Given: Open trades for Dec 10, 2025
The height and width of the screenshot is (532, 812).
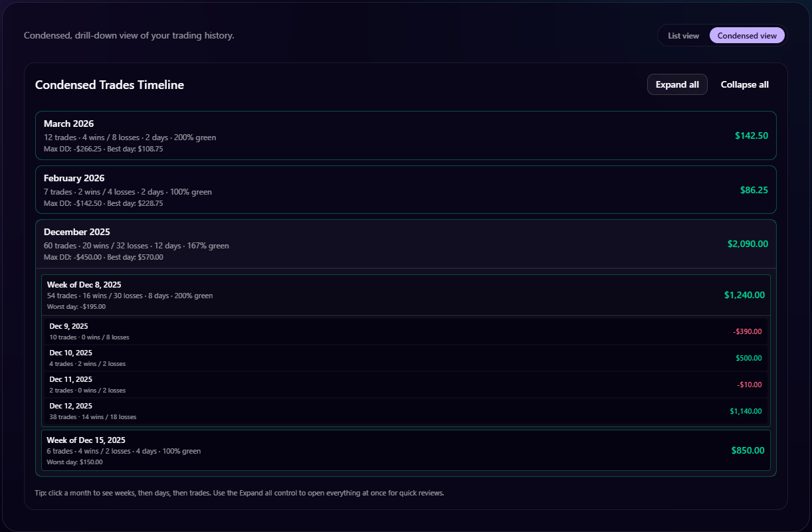Looking at the screenshot, I should tap(266, 357).
